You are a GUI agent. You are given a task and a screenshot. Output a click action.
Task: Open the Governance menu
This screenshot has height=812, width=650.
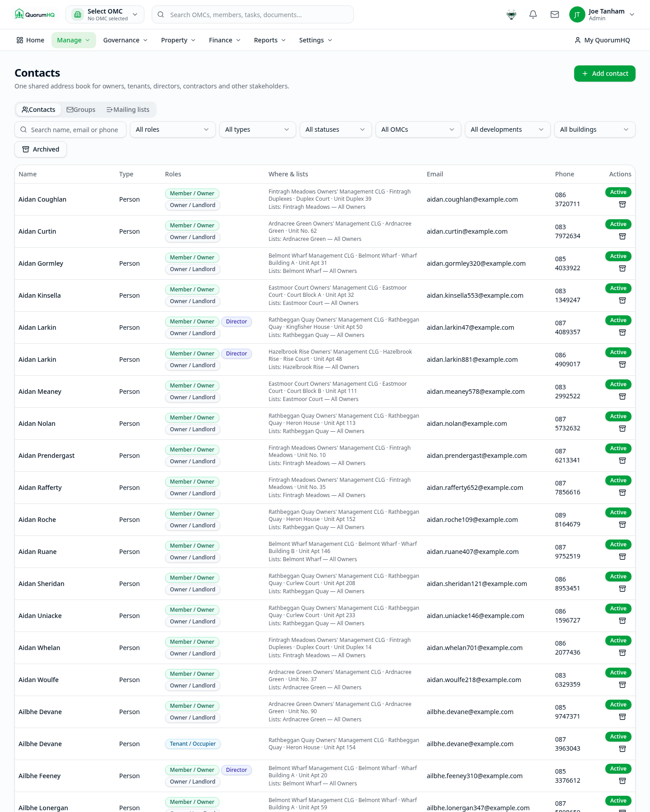coord(125,40)
